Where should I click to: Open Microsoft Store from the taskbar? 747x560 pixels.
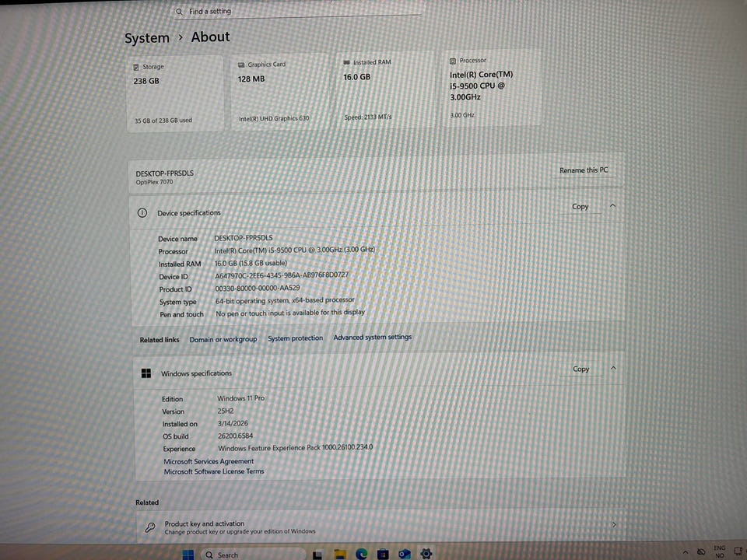click(383, 555)
